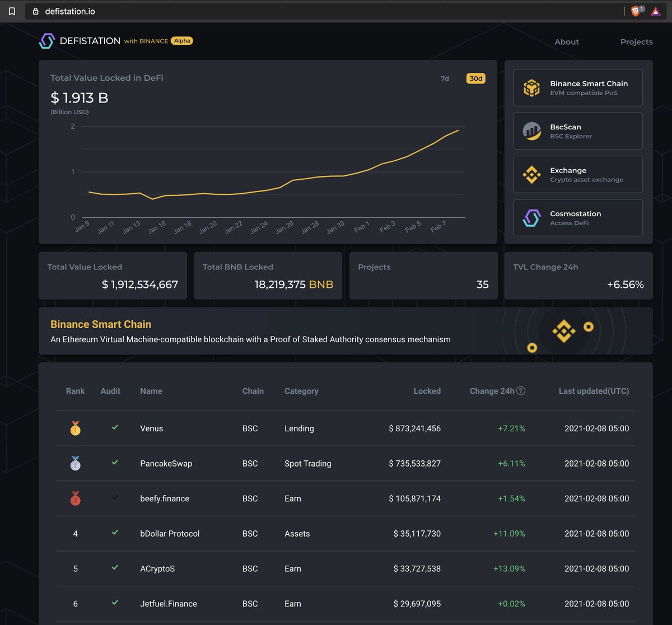Viewport: 672px width, 625px height.
Task: Open the Projects navigation menu item
Action: 636,41
